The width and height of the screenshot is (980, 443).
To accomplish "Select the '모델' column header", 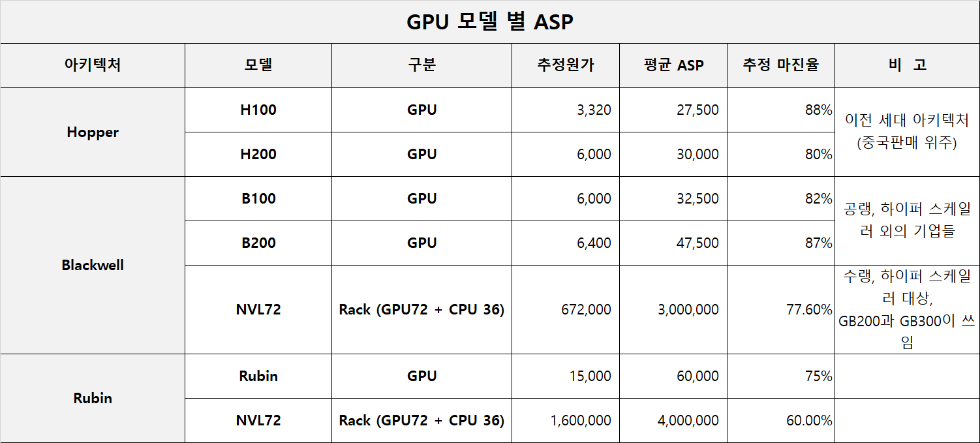I will pos(258,65).
